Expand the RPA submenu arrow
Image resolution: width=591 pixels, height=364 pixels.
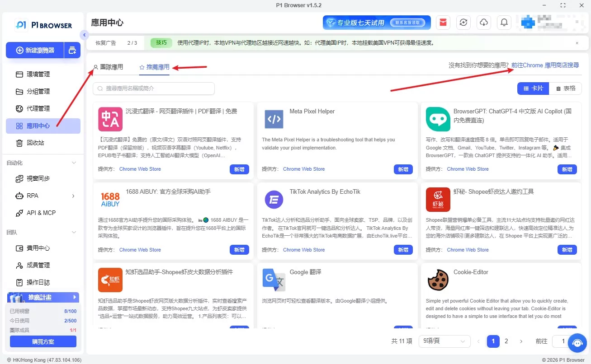[73, 196]
